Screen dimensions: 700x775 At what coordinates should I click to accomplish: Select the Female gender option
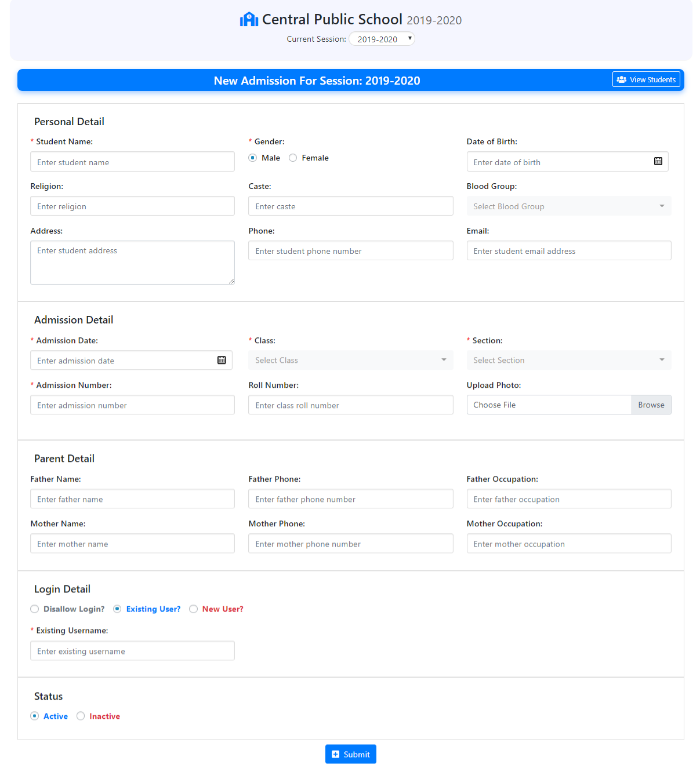point(293,157)
